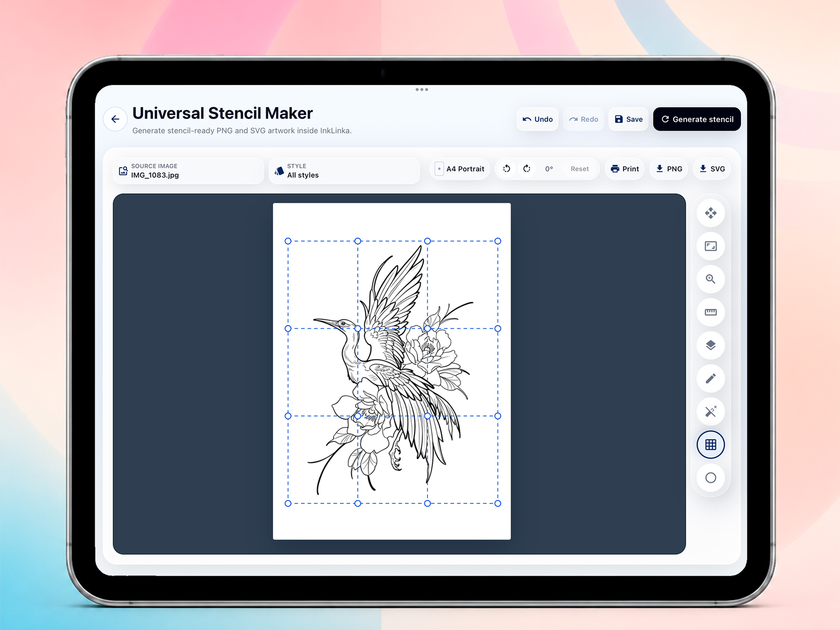Click the top-right grid corner handle

[498, 241]
